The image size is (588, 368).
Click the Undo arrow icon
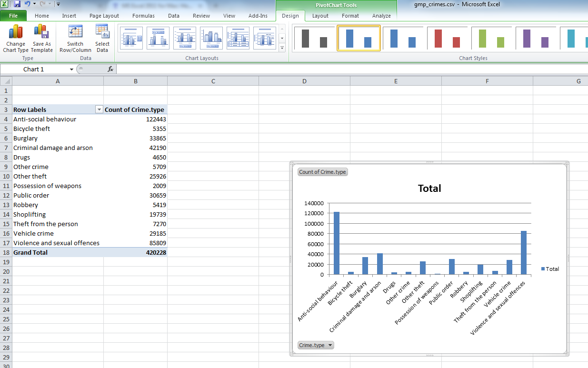pyautogui.click(x=27, y=4)
